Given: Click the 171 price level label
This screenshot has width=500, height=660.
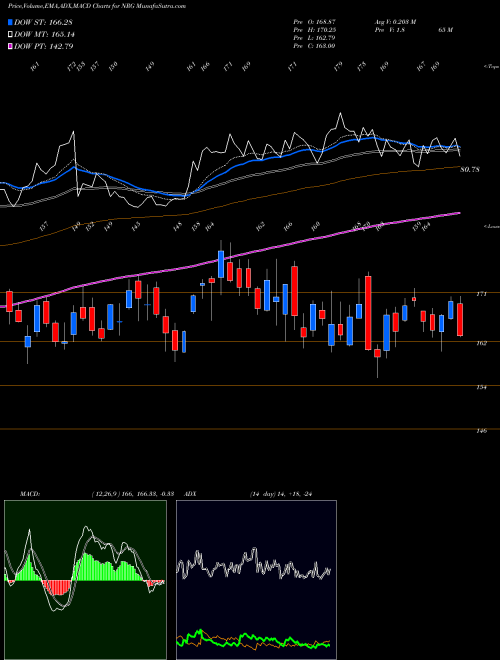Looking at the screenshot, I should [481, 294].
